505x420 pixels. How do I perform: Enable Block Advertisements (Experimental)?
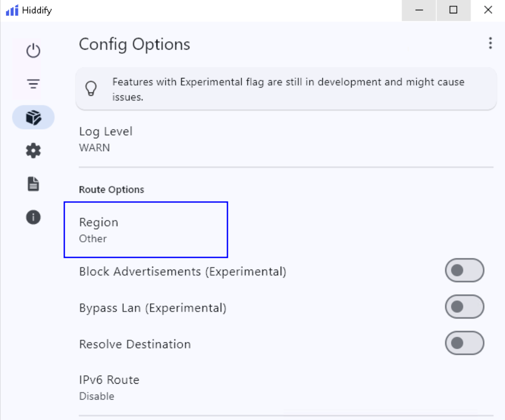pos(464,270)
